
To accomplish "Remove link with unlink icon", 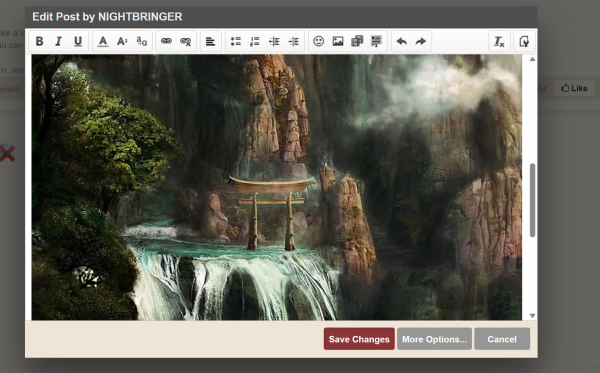I will [186, 41].
